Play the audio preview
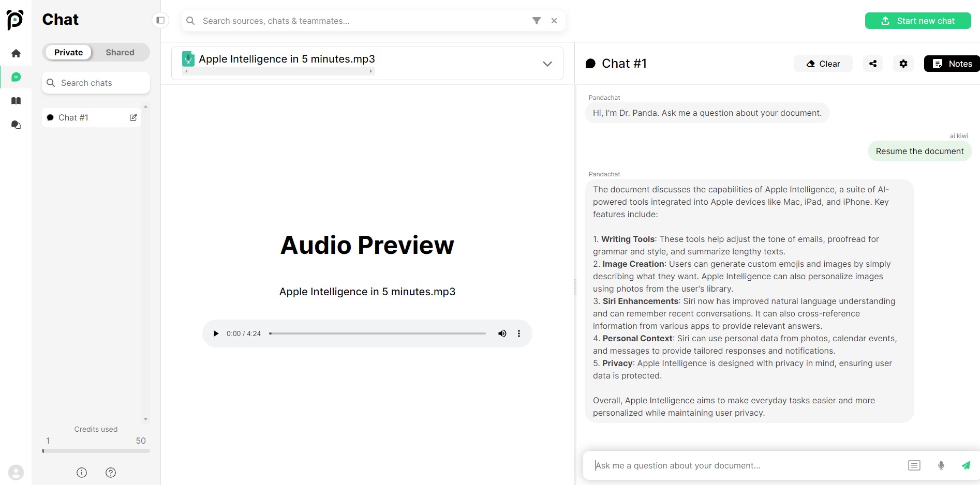Image resolution: width=980 pixels, height=485 pixels. pos(216,334)
